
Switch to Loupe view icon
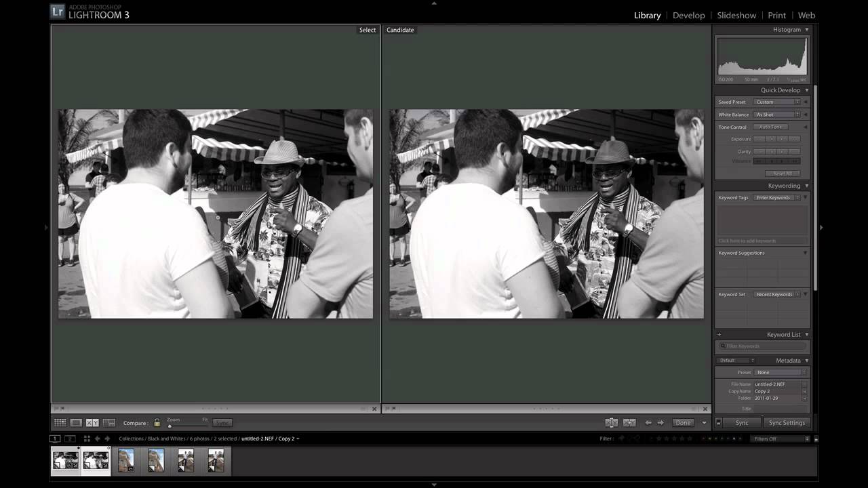click(76, 423)
